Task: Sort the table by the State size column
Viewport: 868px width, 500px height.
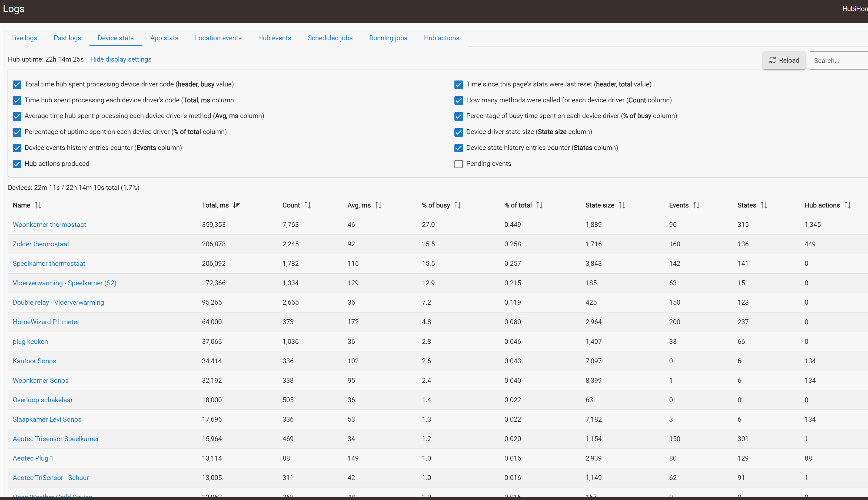Action: pos(622,205)
